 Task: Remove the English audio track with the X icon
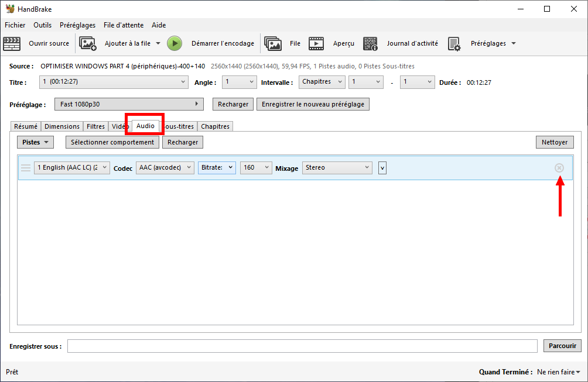click(559, 168)
